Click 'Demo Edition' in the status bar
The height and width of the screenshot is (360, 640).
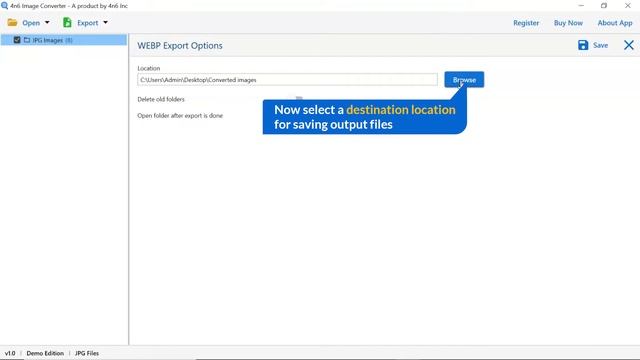(x=45, y=353)
